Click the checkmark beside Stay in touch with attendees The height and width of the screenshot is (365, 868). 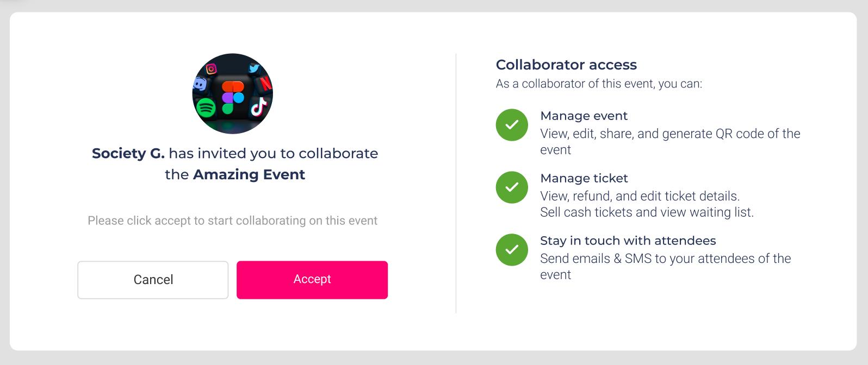[x=512, y=250]
